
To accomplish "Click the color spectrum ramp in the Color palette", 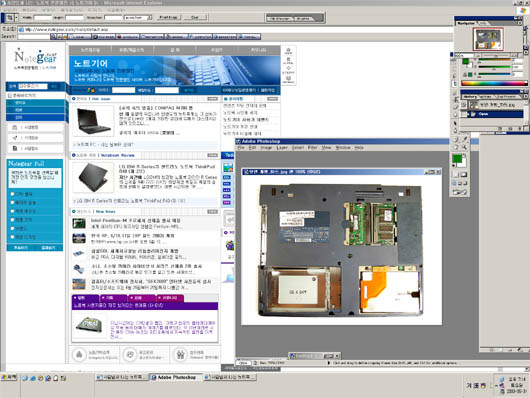I will click(494, 83).
